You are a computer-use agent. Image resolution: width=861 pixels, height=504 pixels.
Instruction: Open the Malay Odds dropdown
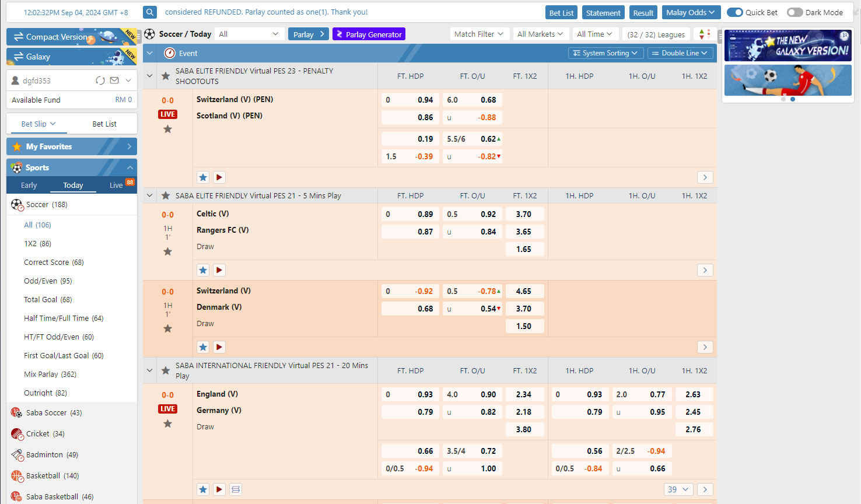pyautogui.click(x=691, y=12)
